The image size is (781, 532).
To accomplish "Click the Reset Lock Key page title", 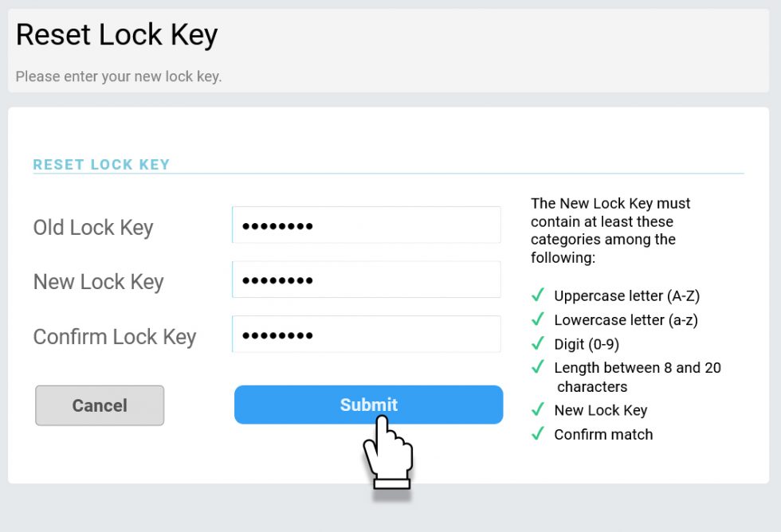I will (116, 34).
